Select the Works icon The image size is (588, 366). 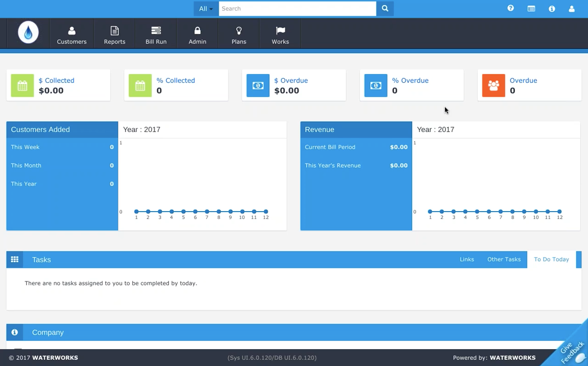280,34
